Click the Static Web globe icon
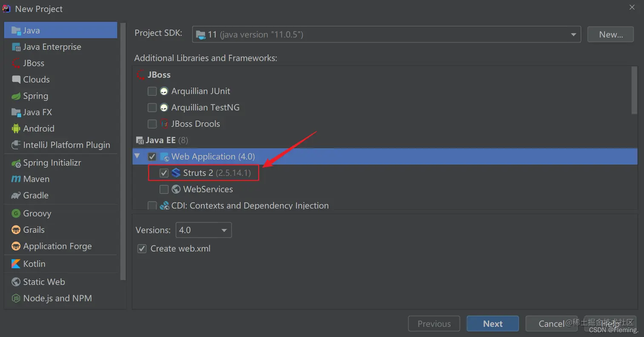Image resolution: width=644 pixels, height=337 pixels. click(16, 282)
